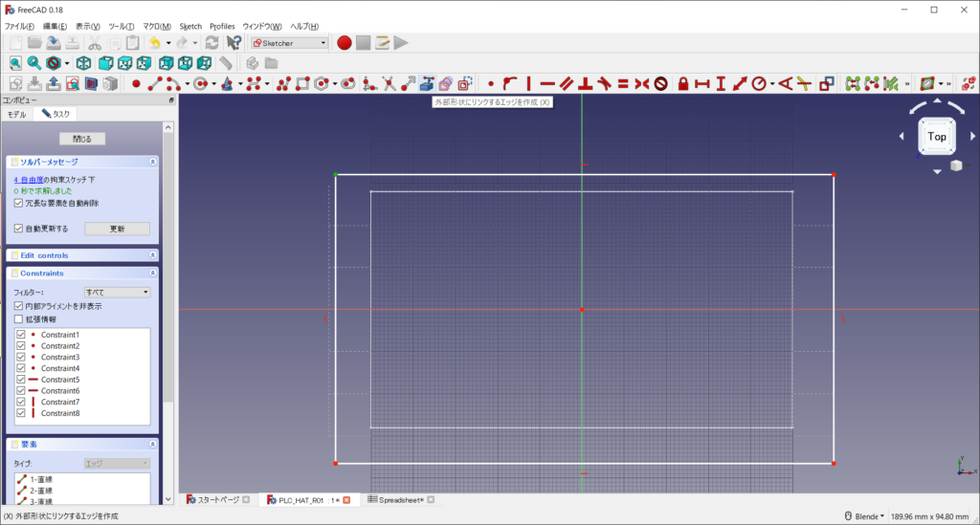The height and width of the screenshot is (525, 980).
Task: Toggle the 自動更新する checkbox
Action: [x=19, y=229]
